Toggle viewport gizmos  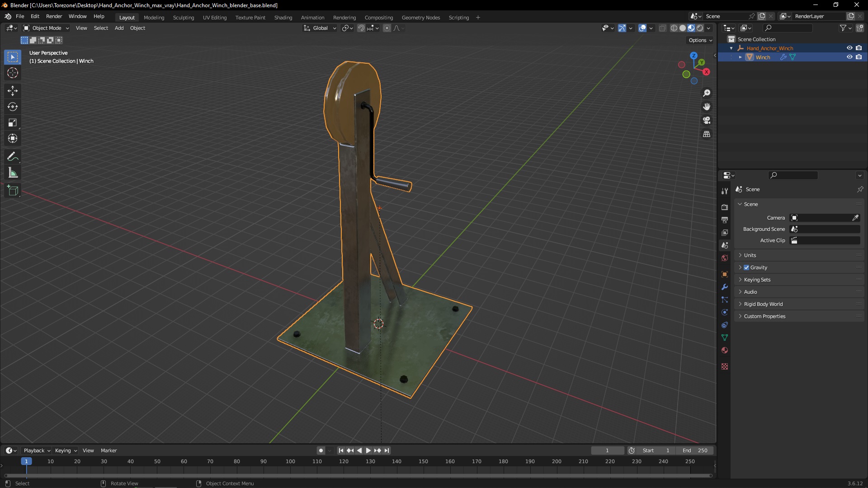coord(622,28)
